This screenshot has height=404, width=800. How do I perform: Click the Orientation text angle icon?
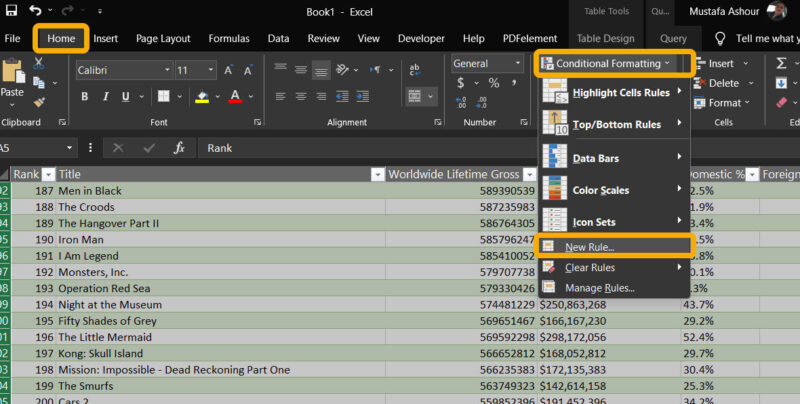(x=343, y=69)
